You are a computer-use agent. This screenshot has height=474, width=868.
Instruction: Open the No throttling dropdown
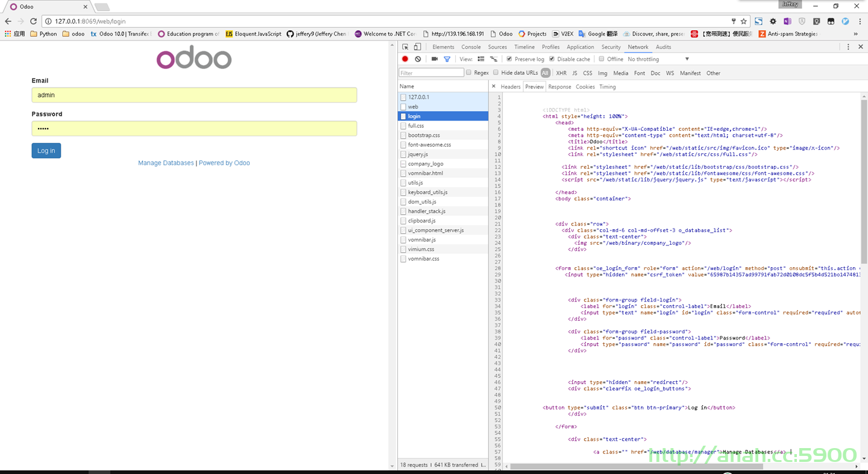658,59
